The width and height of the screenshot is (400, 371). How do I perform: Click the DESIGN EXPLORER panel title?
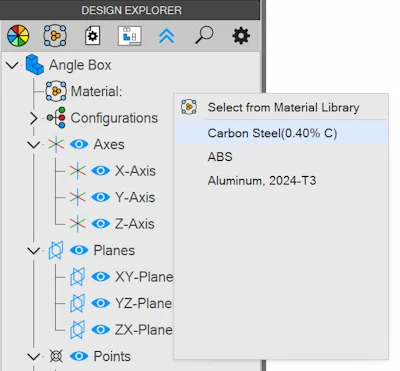(x=132, y=10)
